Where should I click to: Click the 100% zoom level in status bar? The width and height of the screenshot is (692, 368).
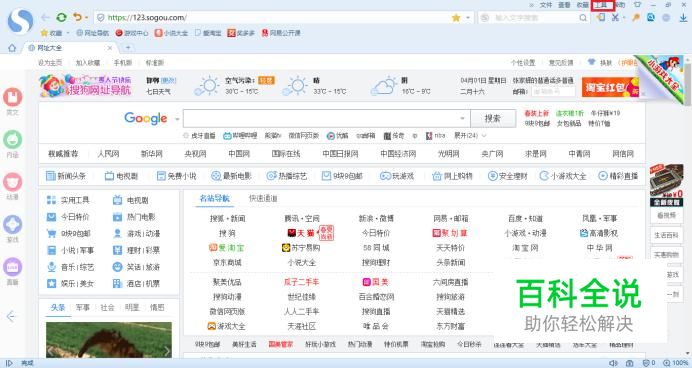(x=676, y=363)
